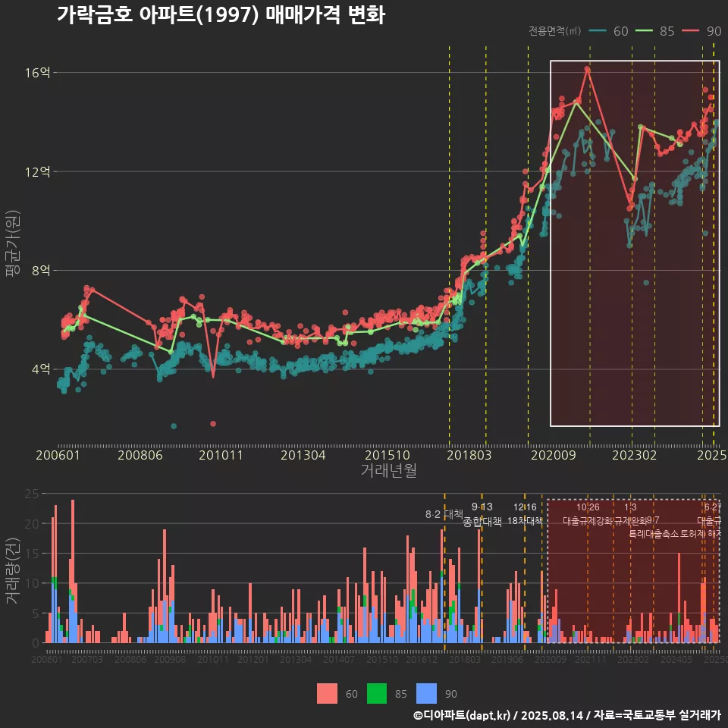728x728 pixels.
Task: Click the 1·3 규제완화 policy annotation
Action: tap(630, 514)
